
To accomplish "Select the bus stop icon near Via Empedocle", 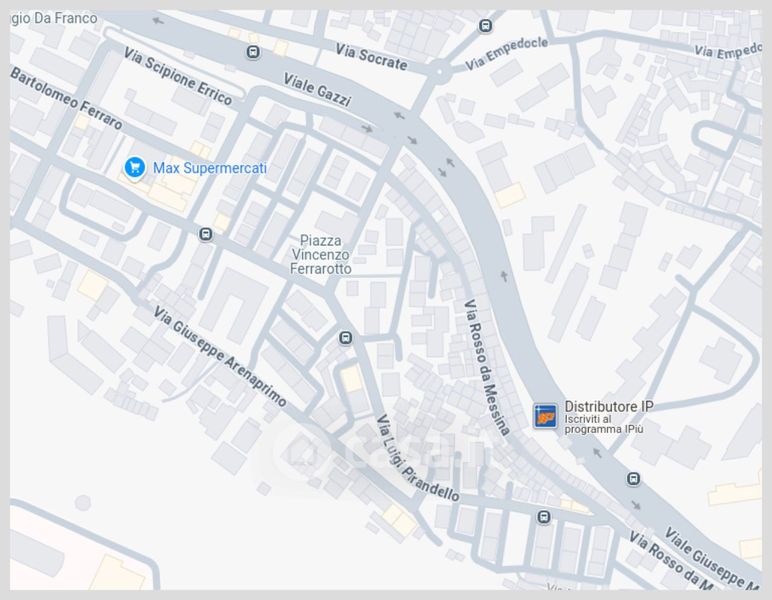I will [486, 26].
